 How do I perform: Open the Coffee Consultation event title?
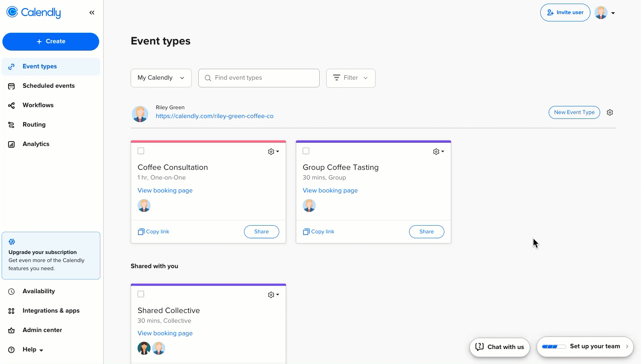click(x=173, y=167)
